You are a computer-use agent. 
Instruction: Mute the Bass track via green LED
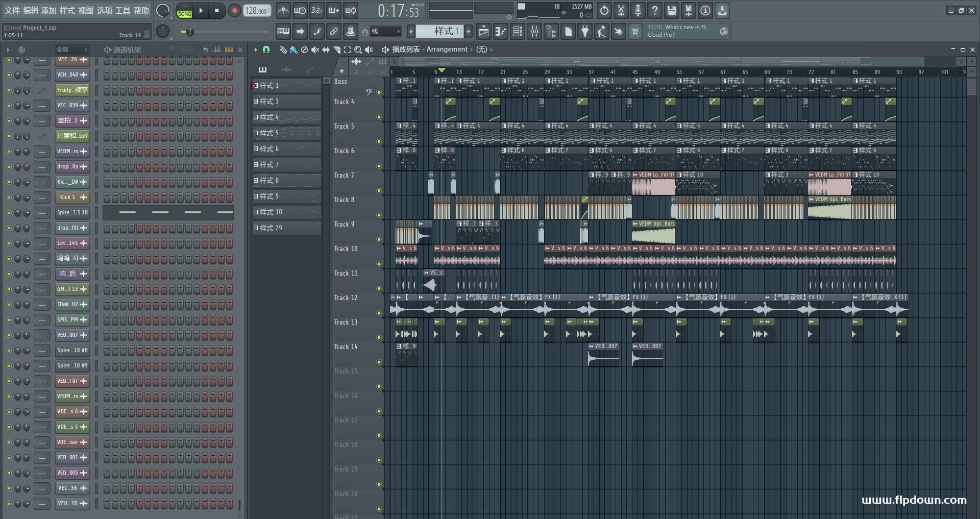pyautogui.click(x=379, y=93)
